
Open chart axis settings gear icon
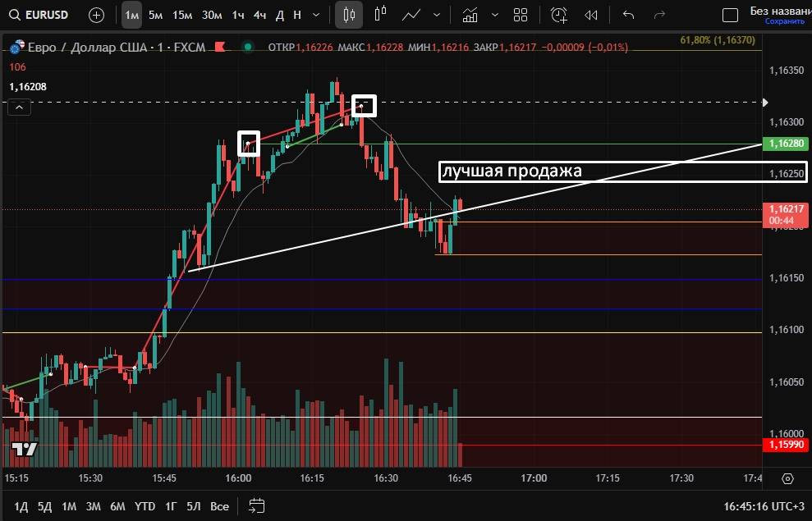[787, 478]
